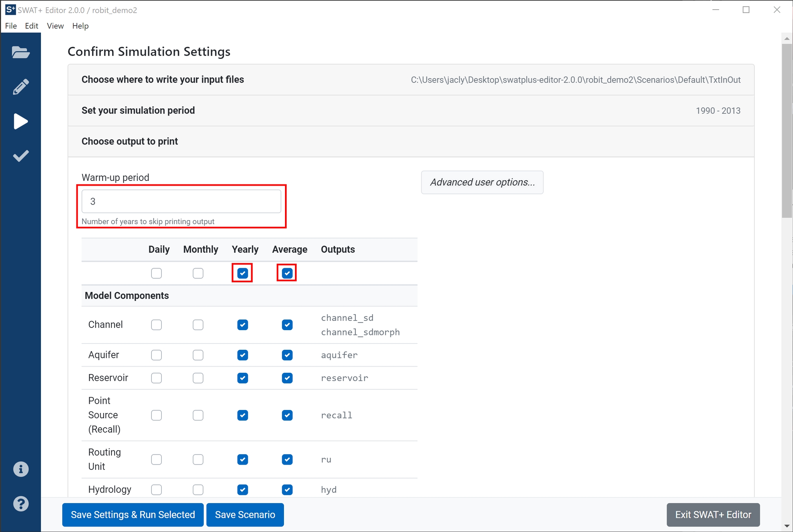Toggle Monthly output for Aquifer

point(198,355)
